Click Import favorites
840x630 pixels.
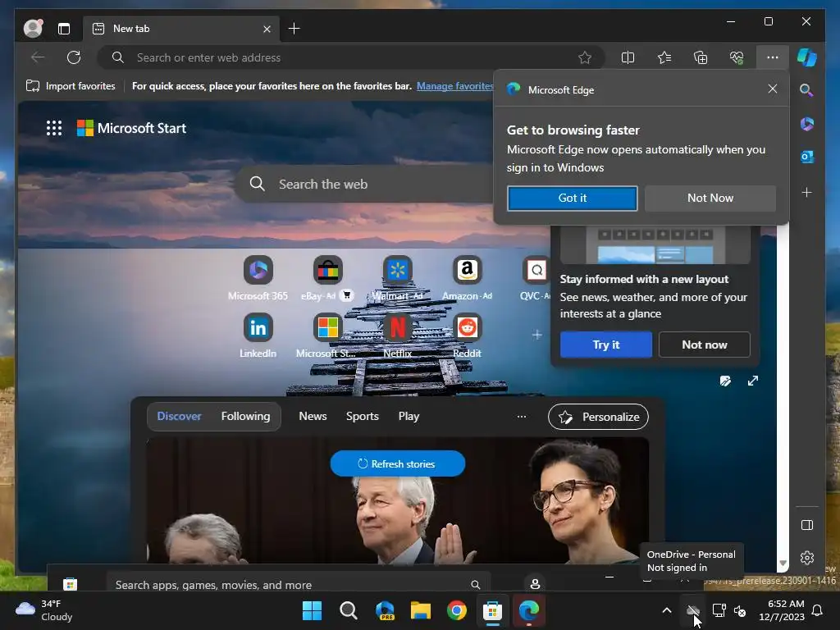pos(71,85)
